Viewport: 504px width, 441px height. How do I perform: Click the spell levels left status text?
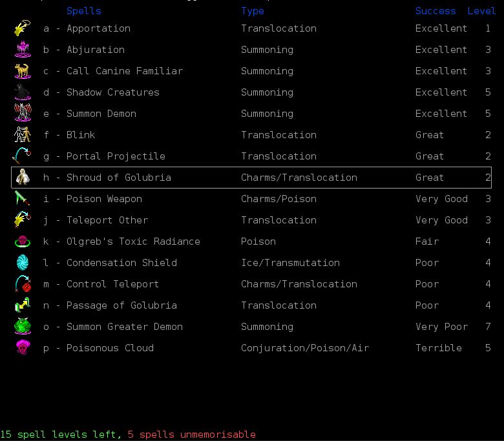tap(60, 435)
